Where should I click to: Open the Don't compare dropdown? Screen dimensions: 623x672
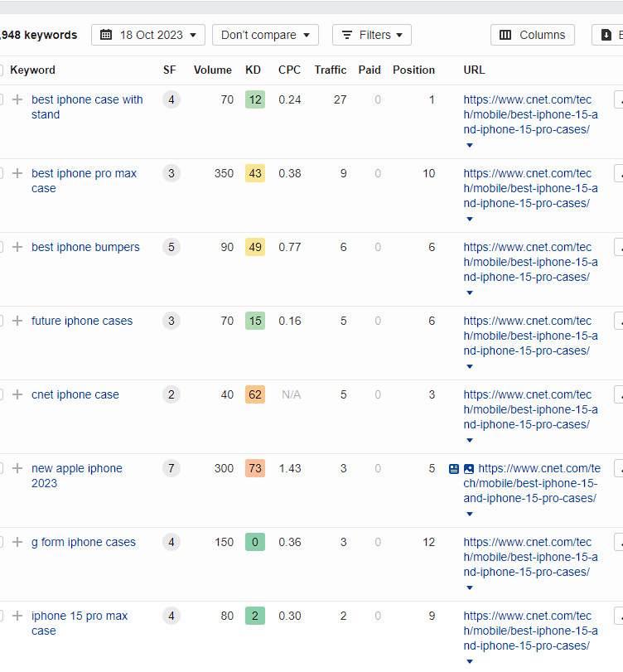click(x=265, y=35)
